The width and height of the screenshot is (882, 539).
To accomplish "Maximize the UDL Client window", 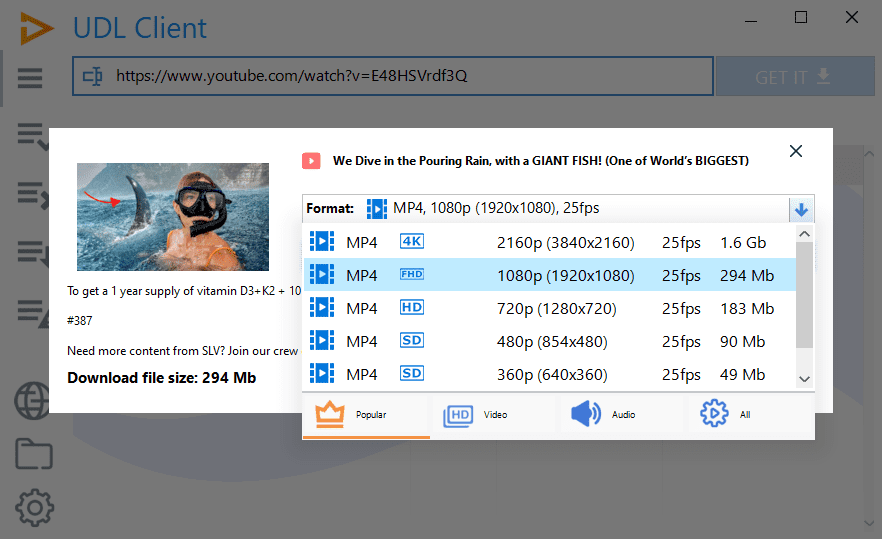I will pyautogui.click(x=800, y=17).
